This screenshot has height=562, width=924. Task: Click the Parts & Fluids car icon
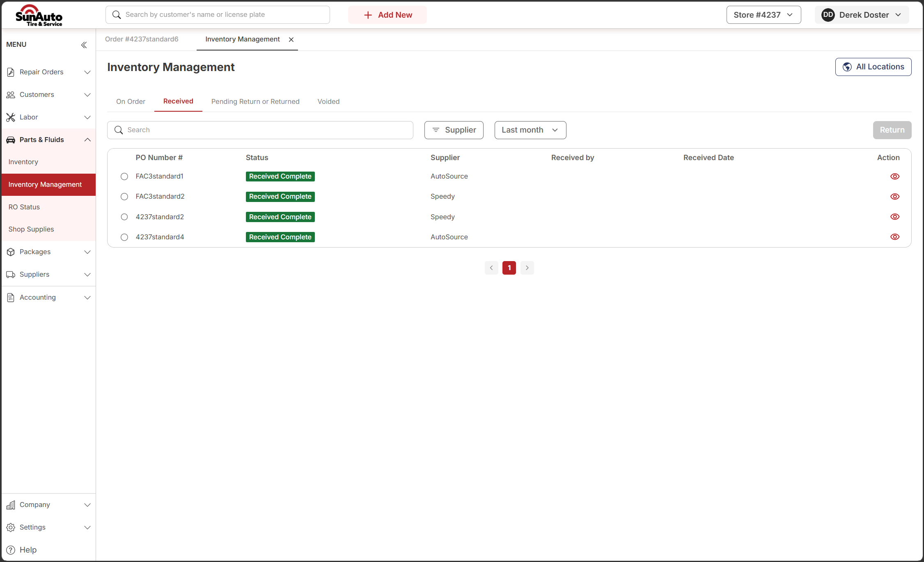coord(11,140)
